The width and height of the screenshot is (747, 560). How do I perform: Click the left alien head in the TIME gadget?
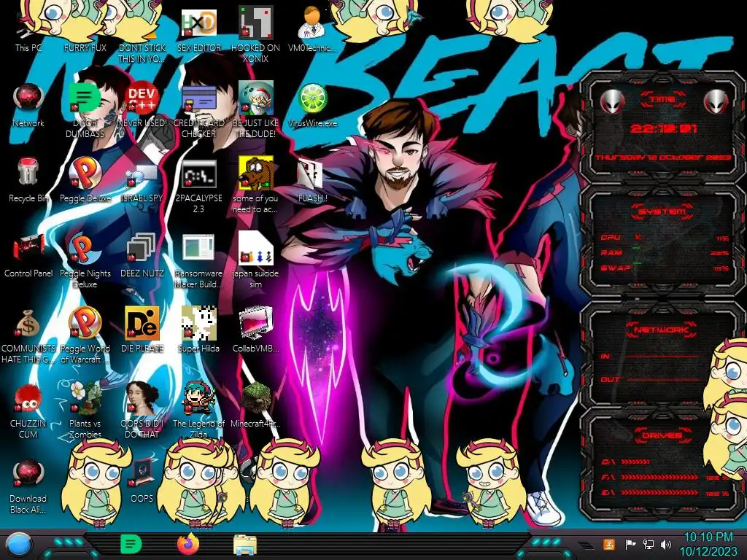612,101
